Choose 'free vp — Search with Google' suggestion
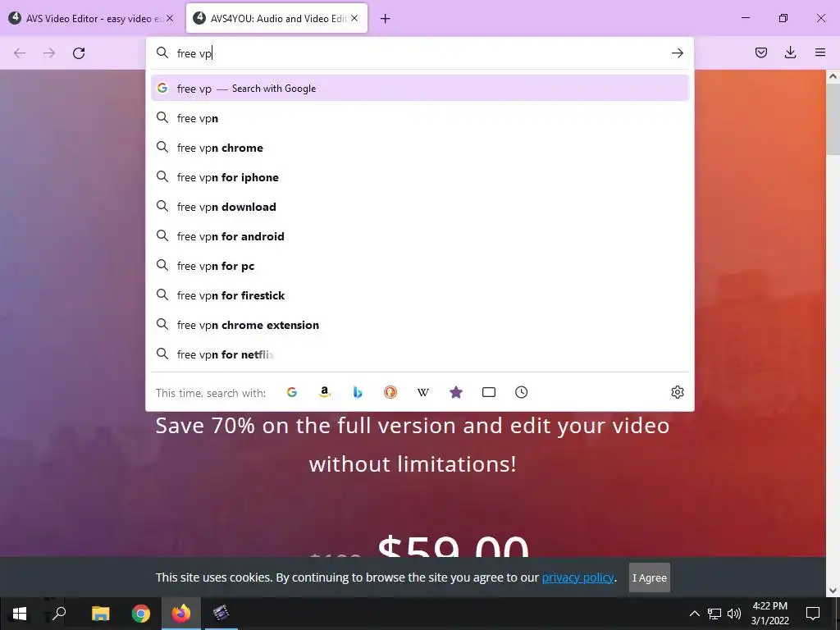Viewport: 840px width, 630px height. [x=419, y=89]
